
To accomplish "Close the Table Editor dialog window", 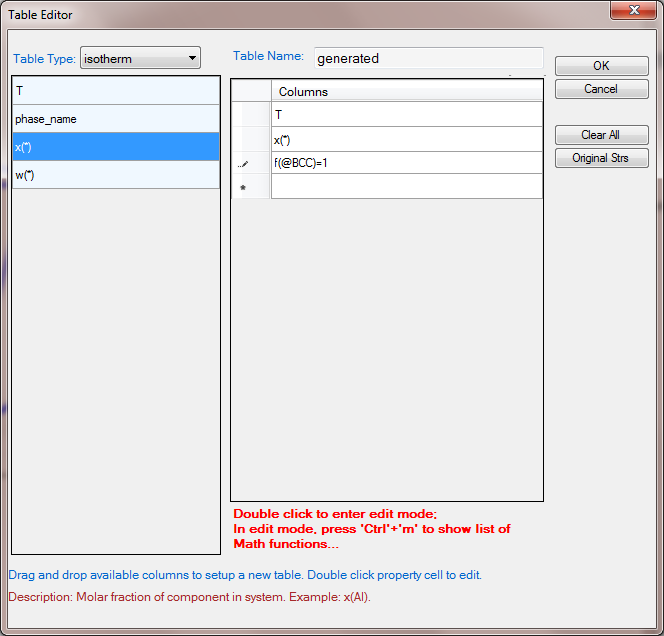I will pyautogui.click(x=630, y=11).
